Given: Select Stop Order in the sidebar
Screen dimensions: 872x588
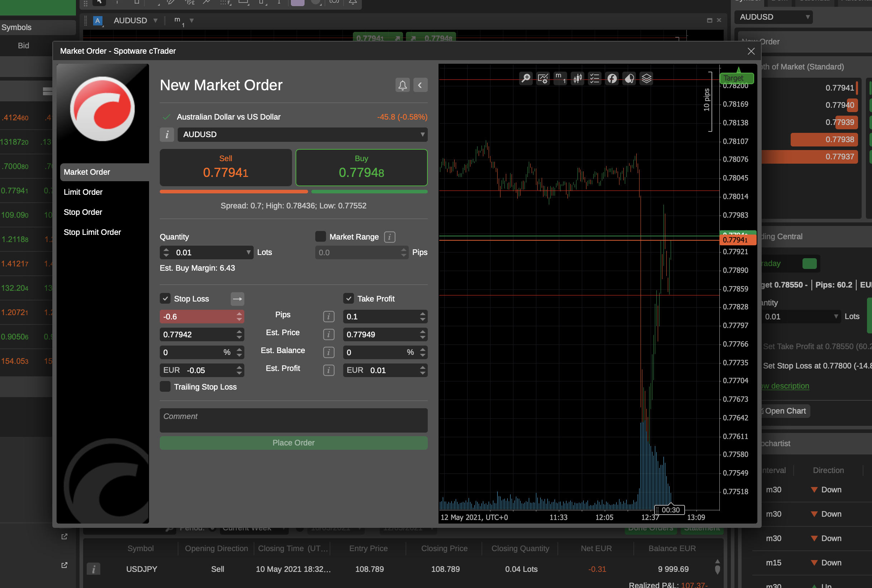Looking at the screenshot, I should pos(83,212).
